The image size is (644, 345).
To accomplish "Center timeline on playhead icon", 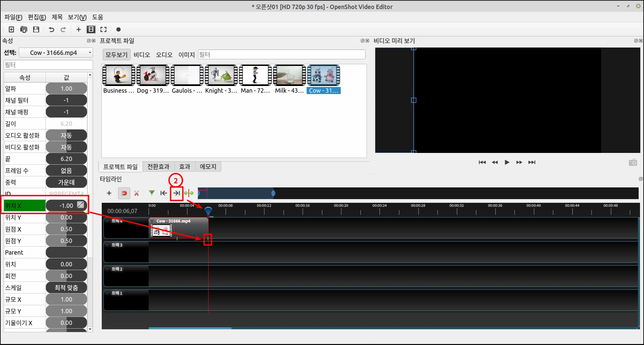I will (189, 193).
